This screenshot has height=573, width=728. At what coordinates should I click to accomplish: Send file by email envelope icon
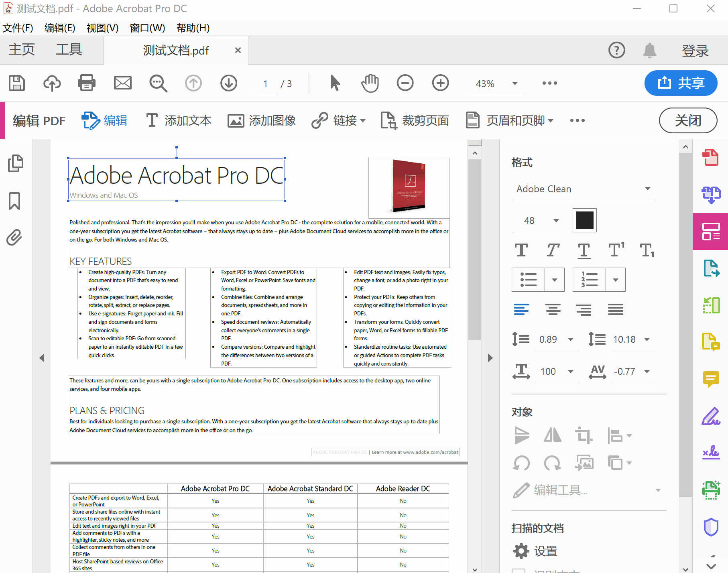[x=123, y=83]
